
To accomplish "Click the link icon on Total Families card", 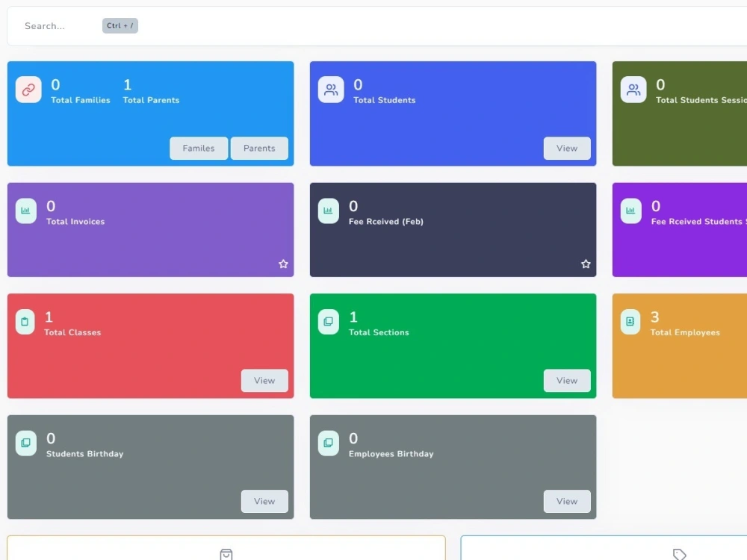I will [x=28, y=90].
